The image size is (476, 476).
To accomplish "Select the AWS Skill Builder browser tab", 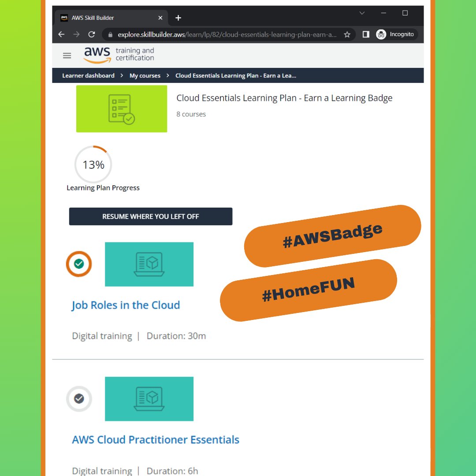I will coord(112,18).
